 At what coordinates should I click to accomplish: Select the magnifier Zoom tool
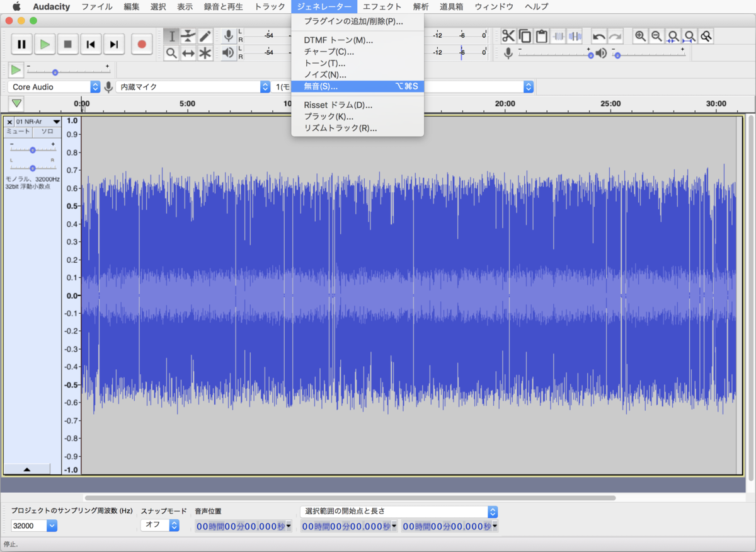(171, 53)
